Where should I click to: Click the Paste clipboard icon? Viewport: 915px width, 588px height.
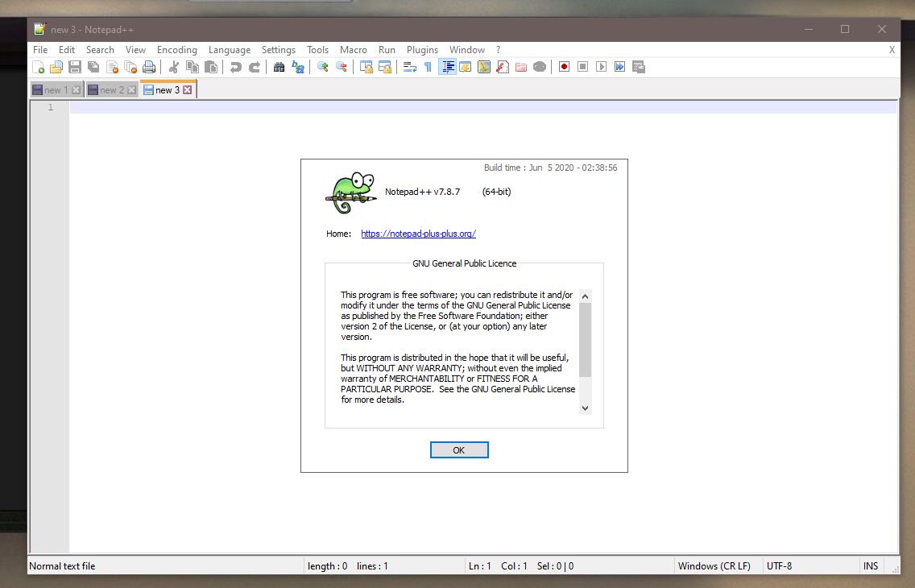[211, 67]
